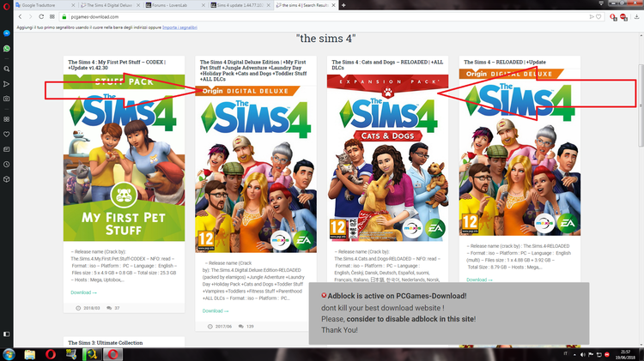
Task: Open the Cats and Dogs RELOADED post title
Action: click(x=387, y=65)
